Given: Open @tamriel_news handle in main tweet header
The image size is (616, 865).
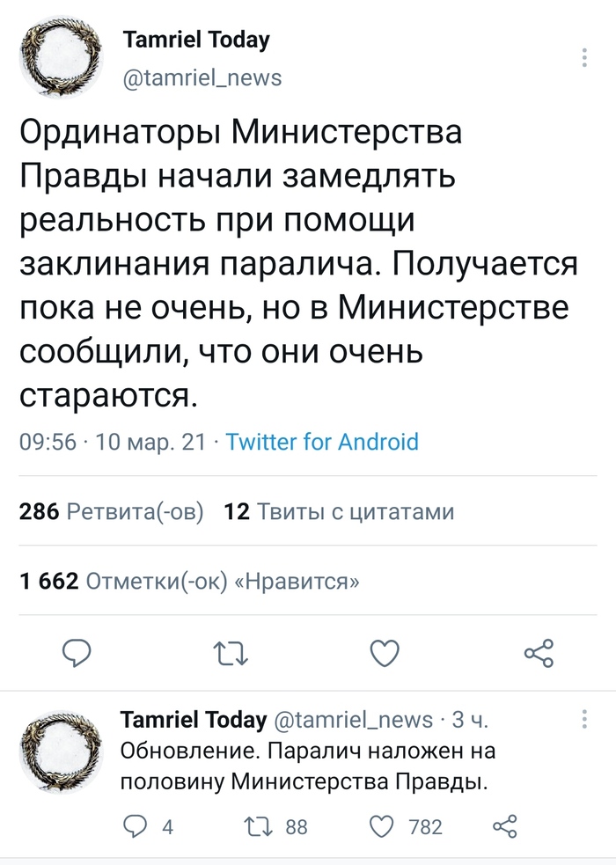Looking at the screenshot, I should tap(202, 77).
